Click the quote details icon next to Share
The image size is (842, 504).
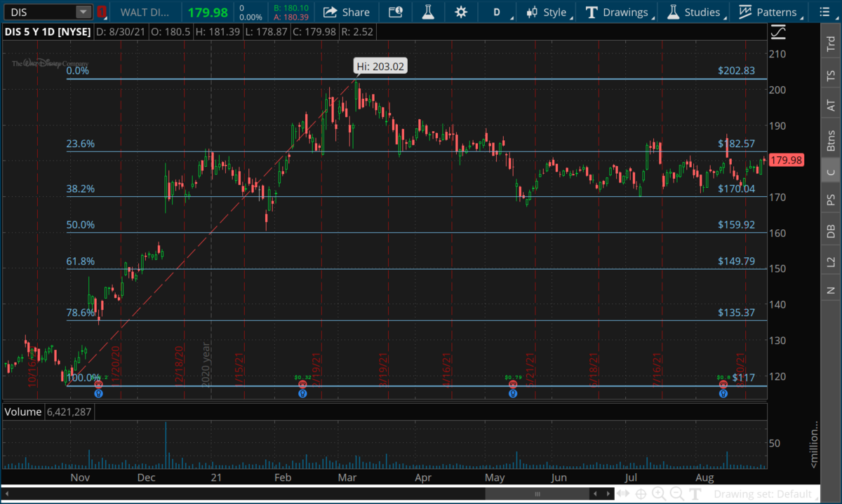click(x=395, y=12)
